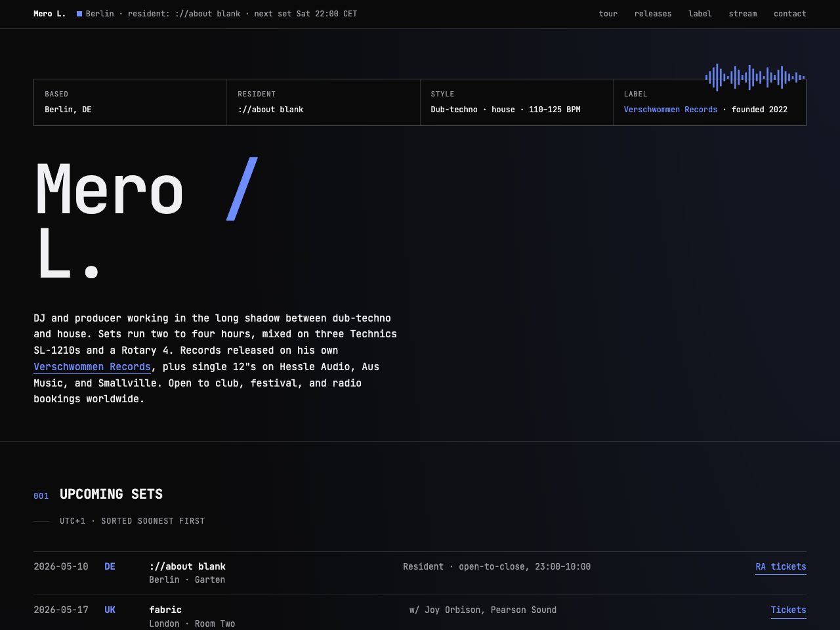Open Verschwommen Records link in the label card

671,110
